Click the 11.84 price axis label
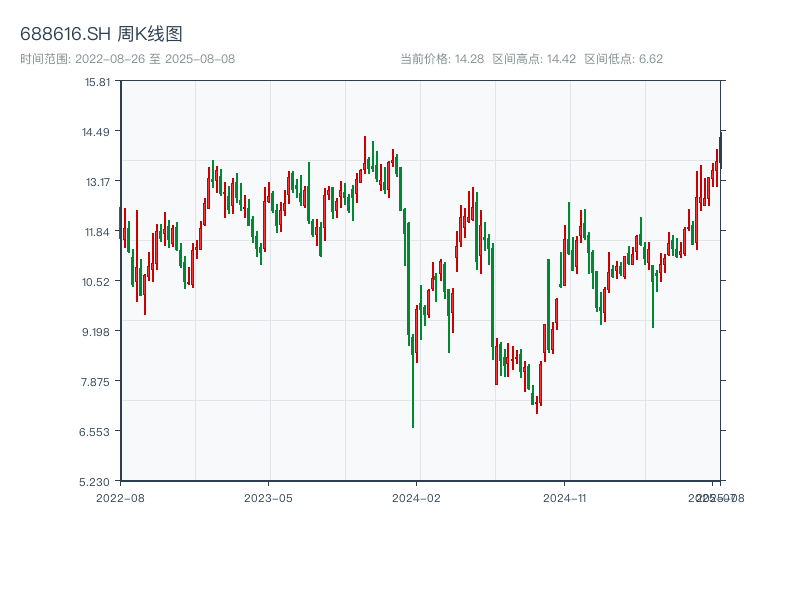This screenshot has width=800, height=600. pos(97,232)
